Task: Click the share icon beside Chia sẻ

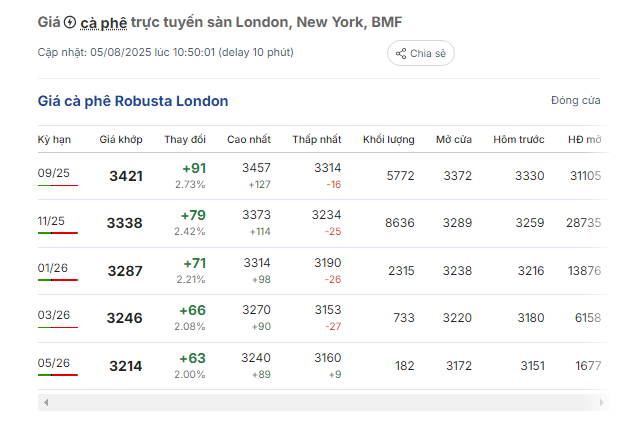Action: point(401,54)
